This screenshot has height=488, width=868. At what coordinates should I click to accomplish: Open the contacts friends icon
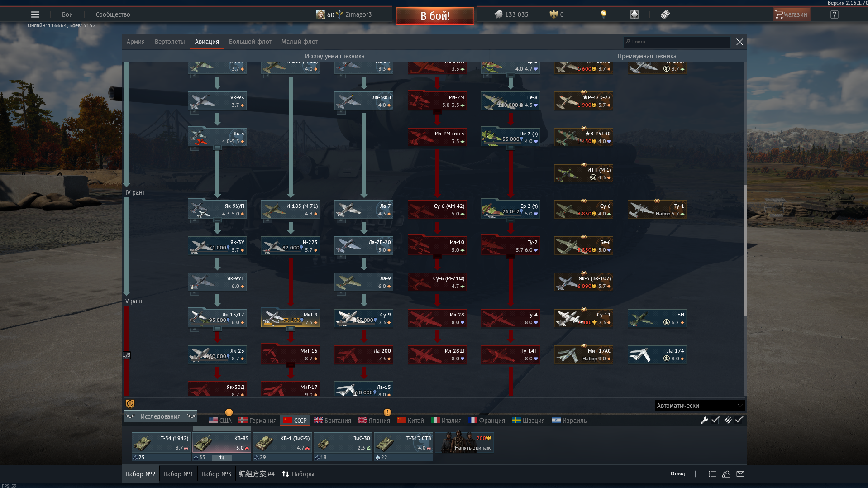(726, 474)
